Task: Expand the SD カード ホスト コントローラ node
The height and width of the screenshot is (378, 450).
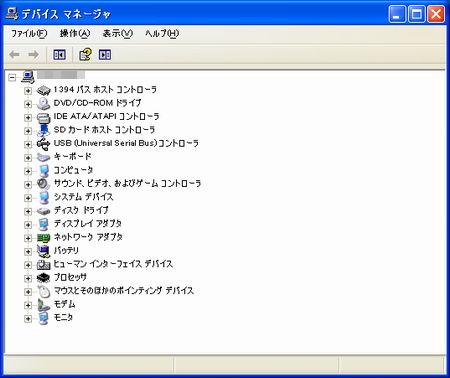Action: pos(28,131)
